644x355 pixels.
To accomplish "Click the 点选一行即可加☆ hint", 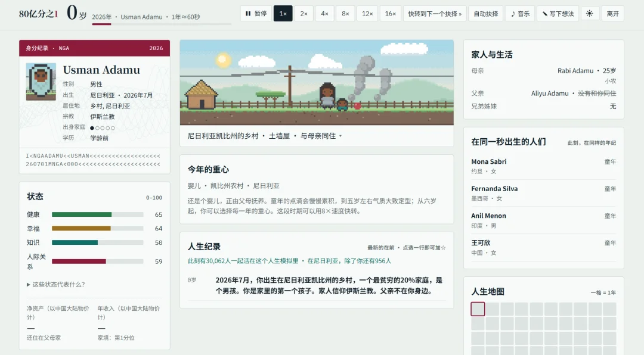I will [425, 247].
